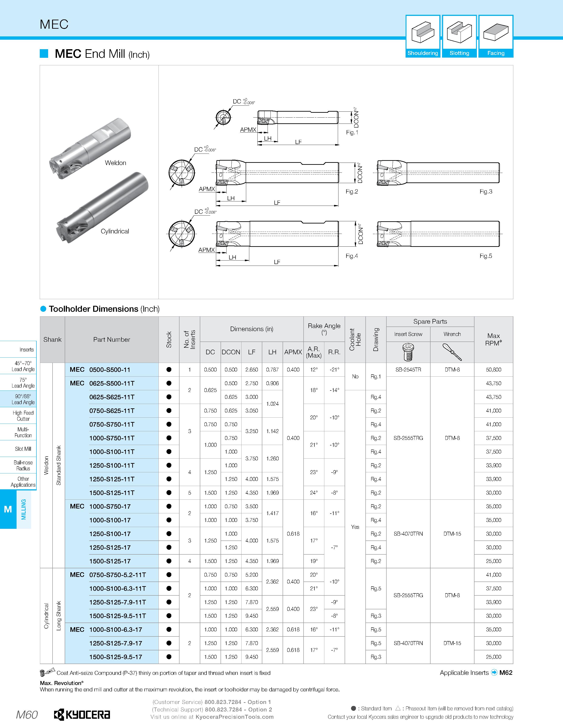
Task: Click the Yes coolant hole cell
Action: 355,527
